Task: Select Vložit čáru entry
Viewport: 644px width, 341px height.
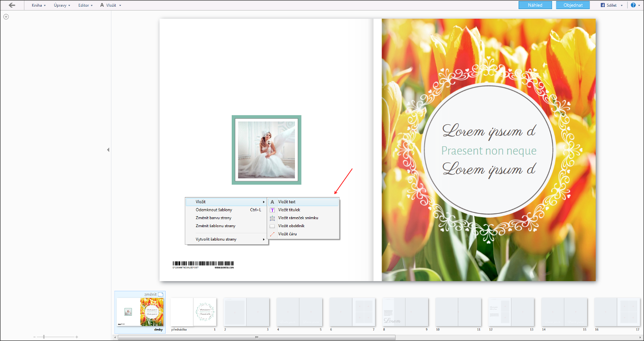Action: click(x=303, y=234)
